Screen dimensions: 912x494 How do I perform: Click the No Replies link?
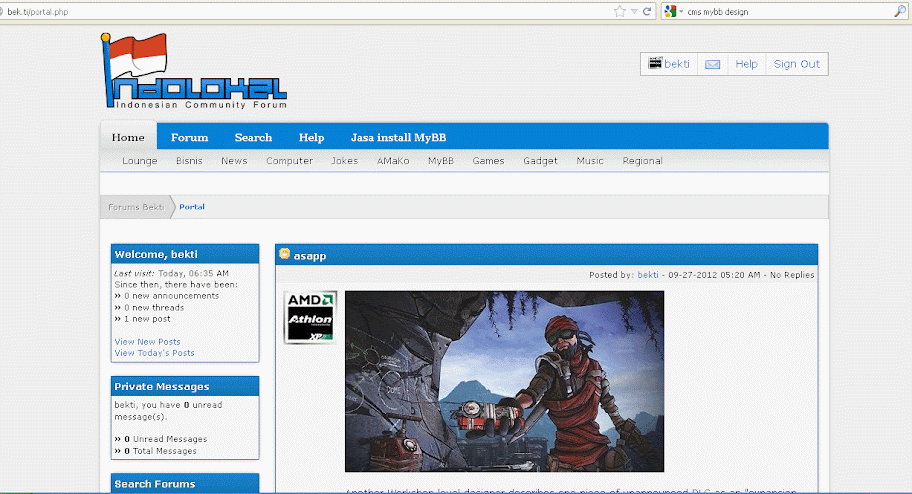(792, 275)
